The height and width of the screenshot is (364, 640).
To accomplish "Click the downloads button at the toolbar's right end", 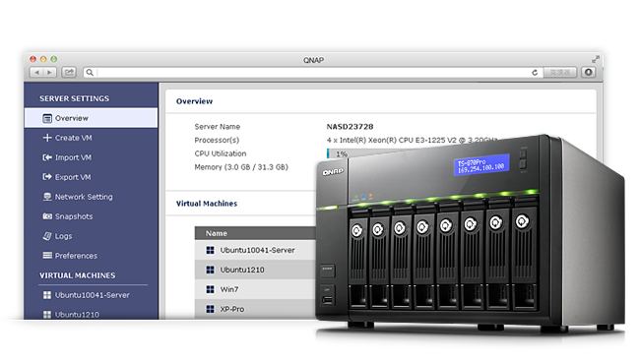I will [x=588, y=72].
